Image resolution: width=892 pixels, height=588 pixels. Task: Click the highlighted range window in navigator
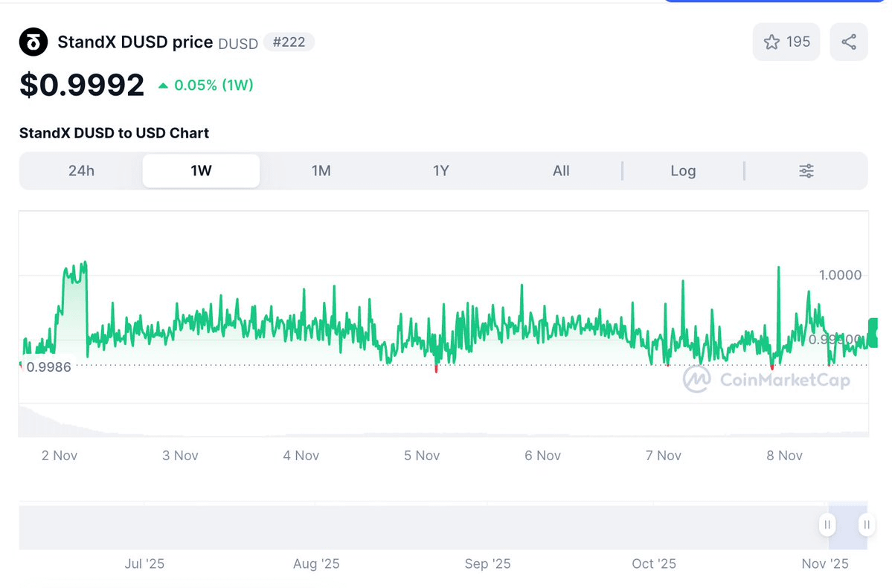tap(847, 526)
